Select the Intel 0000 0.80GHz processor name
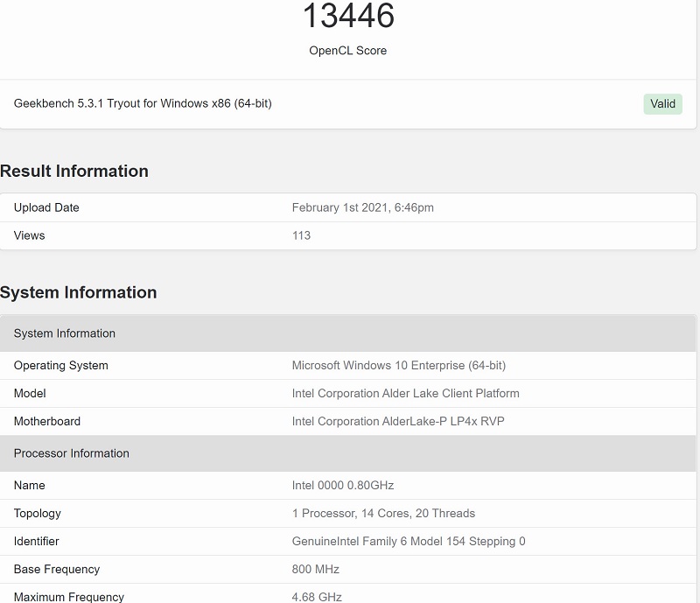 coord(343,486)
